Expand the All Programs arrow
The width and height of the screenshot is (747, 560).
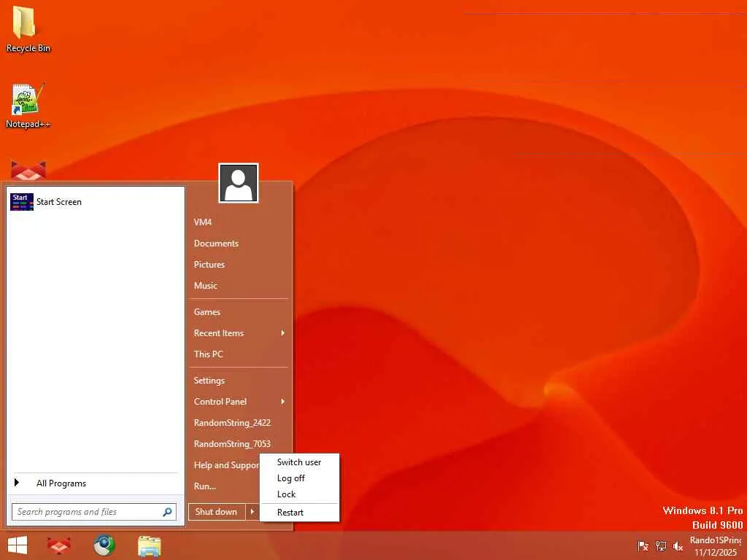click(x=17, y=483)
